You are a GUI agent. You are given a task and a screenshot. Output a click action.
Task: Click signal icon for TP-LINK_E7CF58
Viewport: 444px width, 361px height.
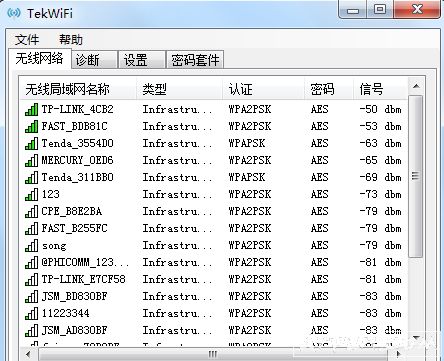click(x=31, y=279)
